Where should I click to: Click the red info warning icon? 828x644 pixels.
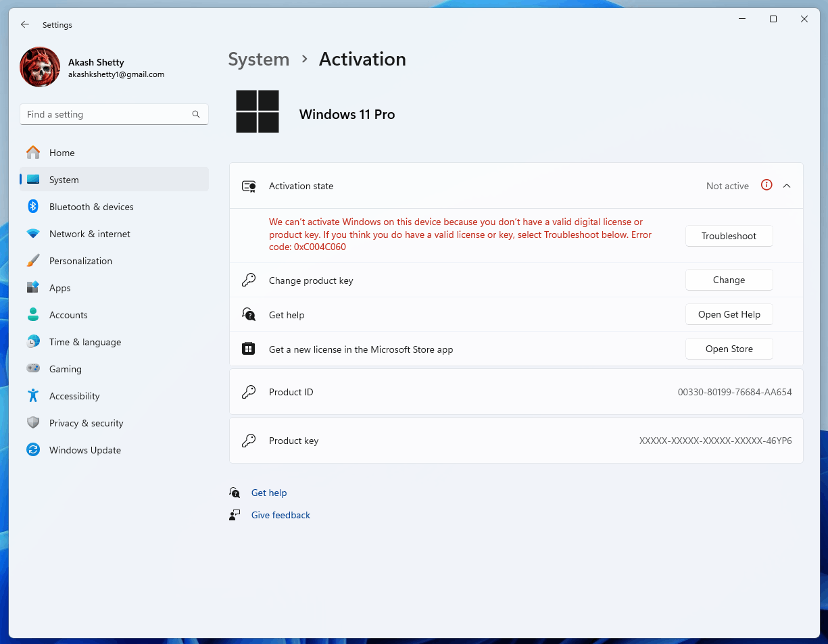coord(766,185)
